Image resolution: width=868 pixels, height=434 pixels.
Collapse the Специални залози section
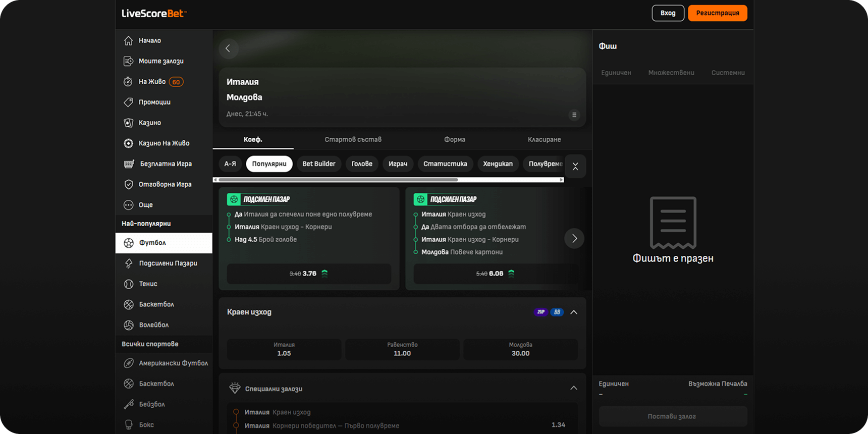tap(574, 388)
